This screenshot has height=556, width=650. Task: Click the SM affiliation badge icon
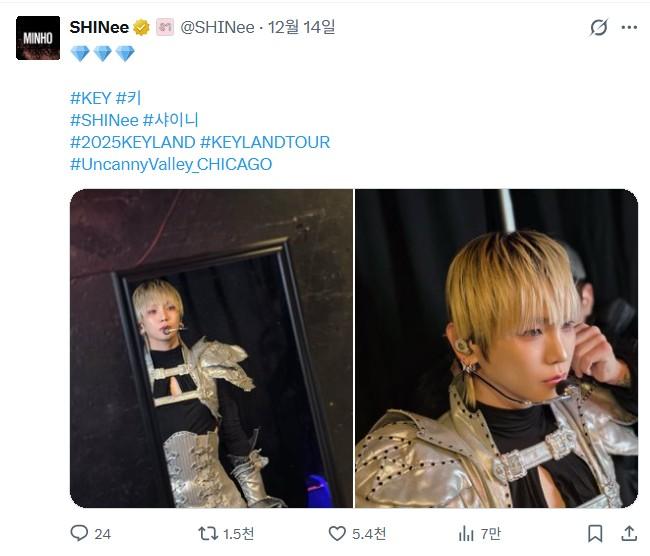(x=165, y=28)
